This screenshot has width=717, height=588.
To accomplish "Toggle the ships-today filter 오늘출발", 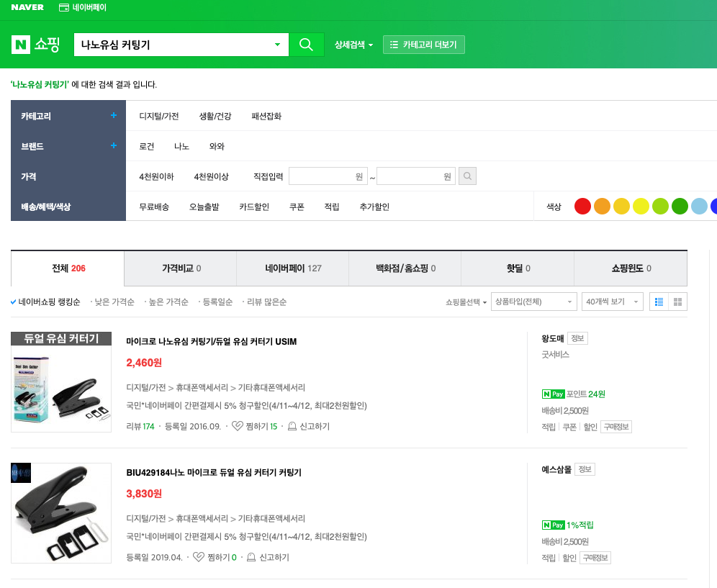I will [204, 207].
